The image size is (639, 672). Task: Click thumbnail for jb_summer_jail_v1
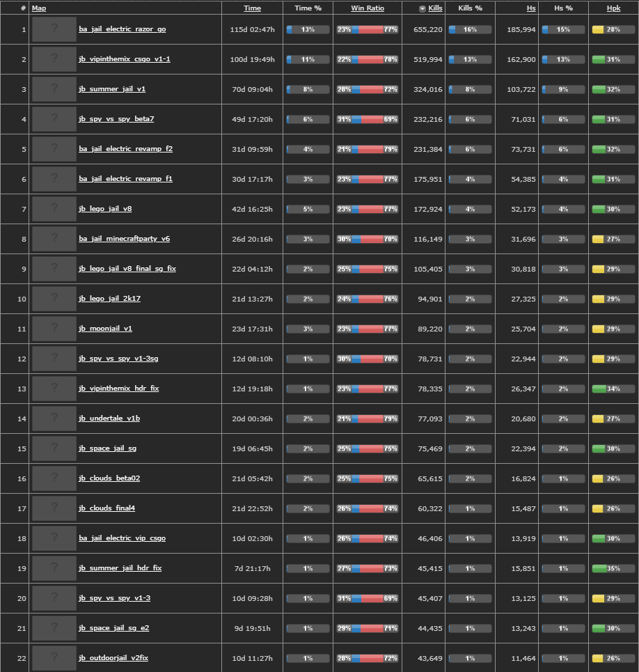coord(54,89)
